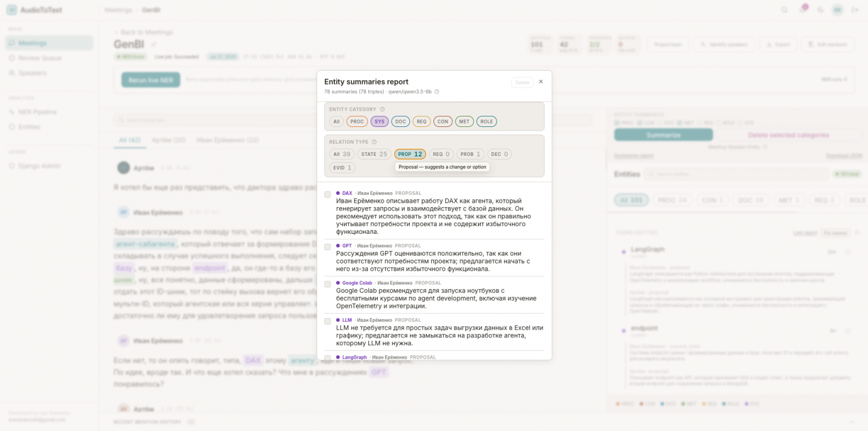Open Django Admin in the sidebar
Image resolution: width=868 pixels, height=431 pixels.
pos(50,166)
